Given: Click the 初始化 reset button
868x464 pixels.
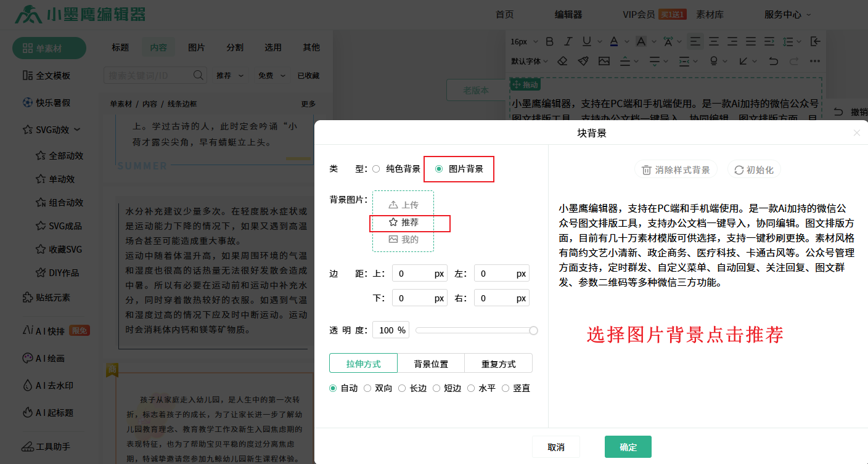Looking at the screenshot, I should (x=755, y=170).
